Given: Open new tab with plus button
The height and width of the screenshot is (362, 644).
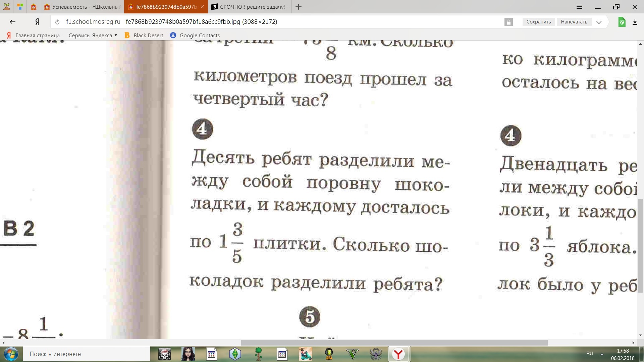Looking at the screenshot, I should point(298,7).
